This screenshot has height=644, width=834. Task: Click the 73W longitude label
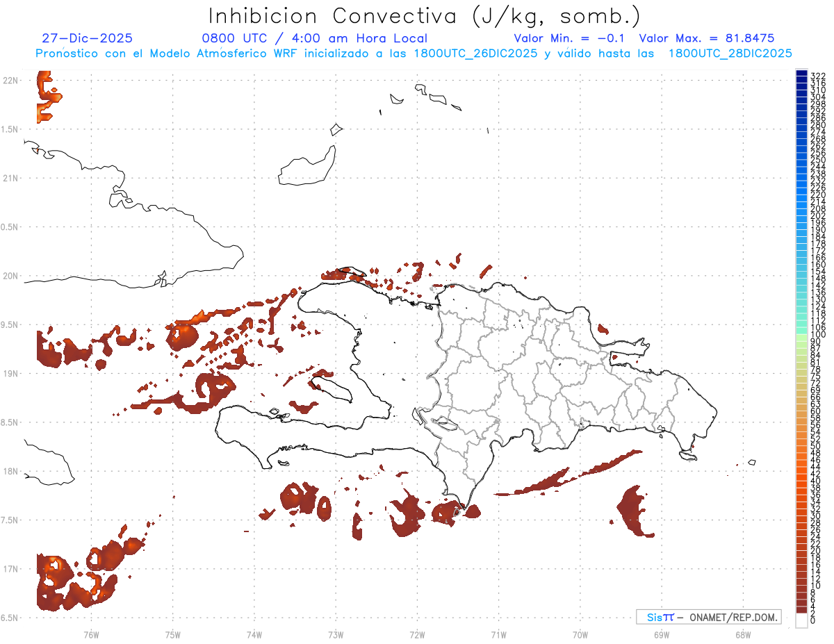coord(336,634)
